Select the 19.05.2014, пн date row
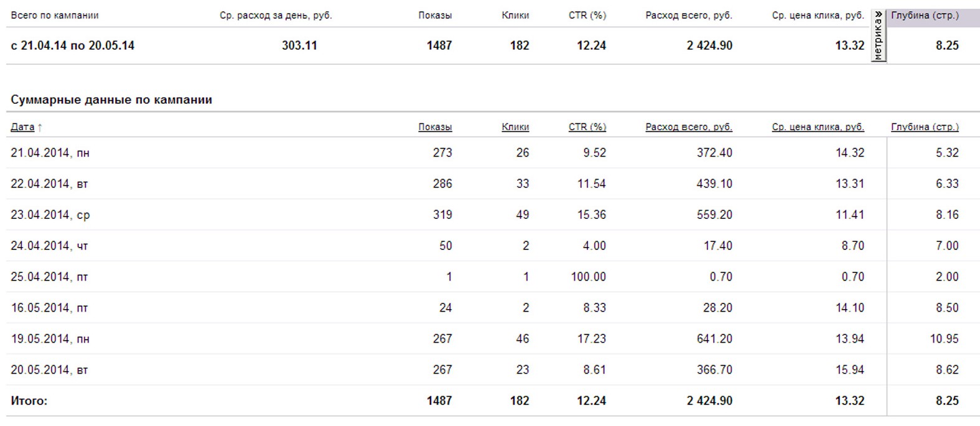Viewport: 980px width, 426px height. pos(50,340)
